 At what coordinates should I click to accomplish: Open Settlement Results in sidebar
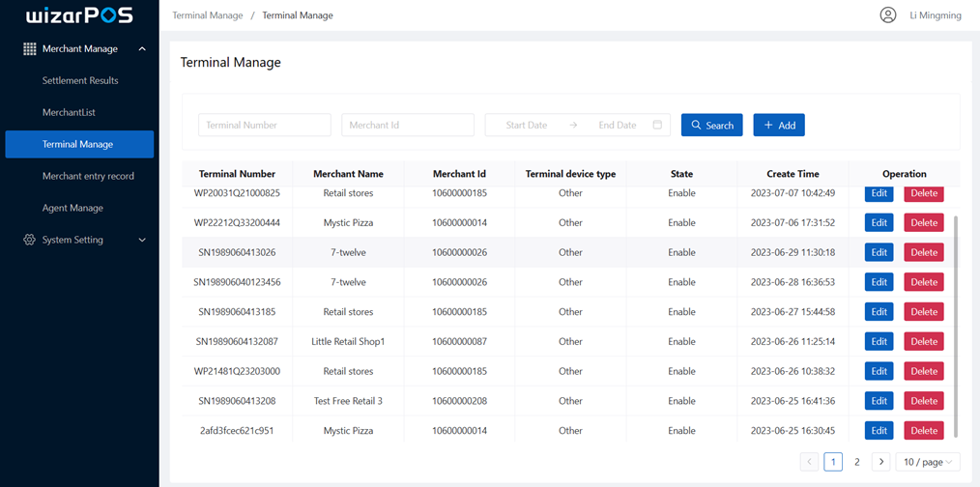coord(80,81)
